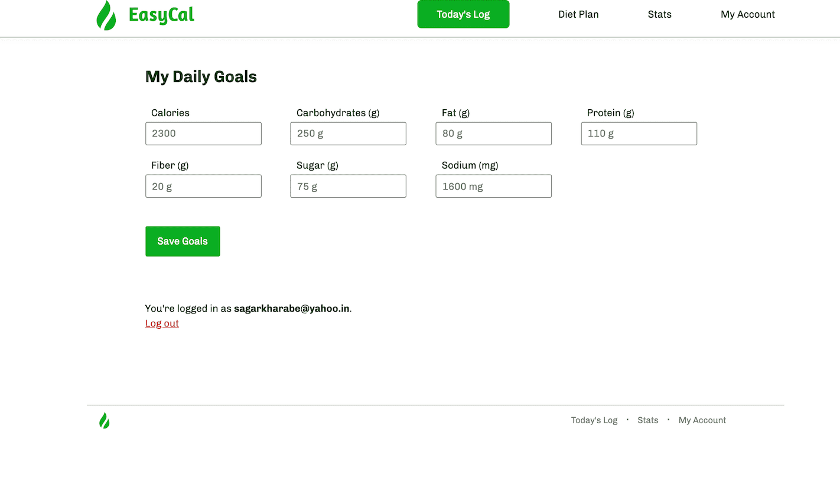
Task: Focus the Calories input field
Action: point(203,133)
